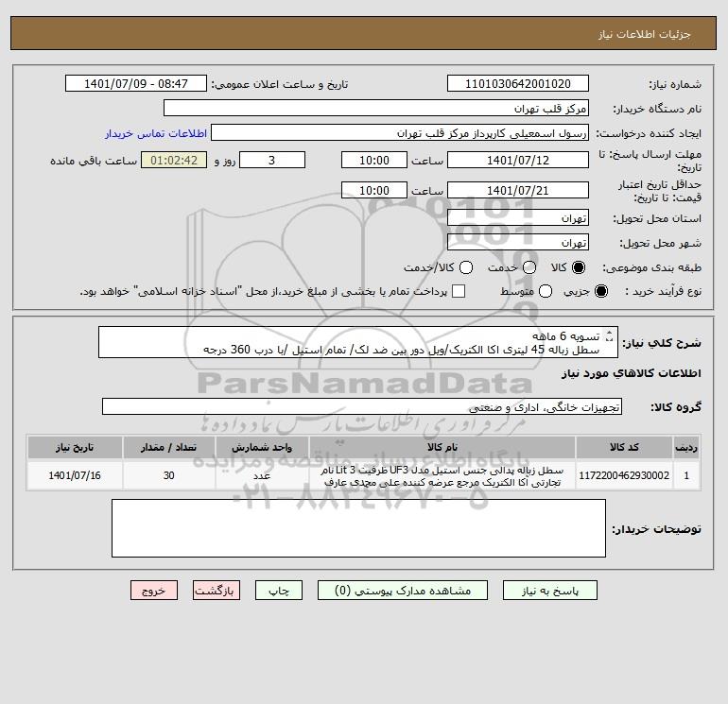Select the کالا radio button
Viewport: 728px width, 704px height.
click(x=579, y=267)
